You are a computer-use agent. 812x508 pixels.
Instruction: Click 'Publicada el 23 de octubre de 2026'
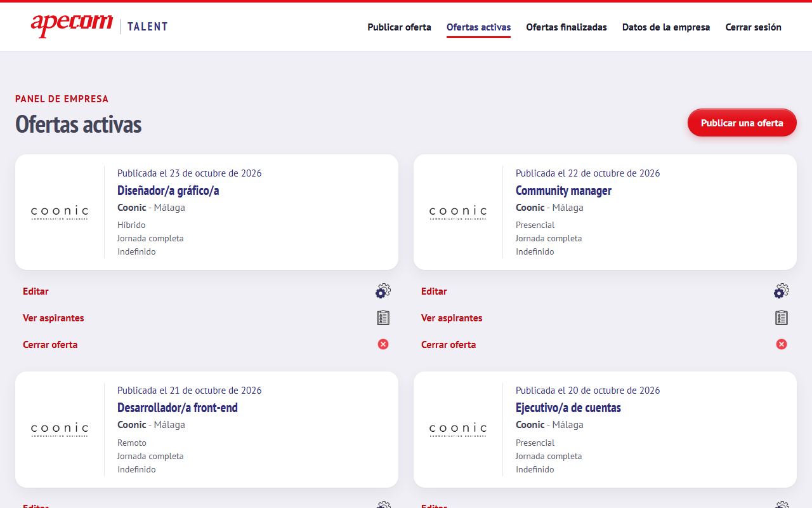(x=190, y=173)
